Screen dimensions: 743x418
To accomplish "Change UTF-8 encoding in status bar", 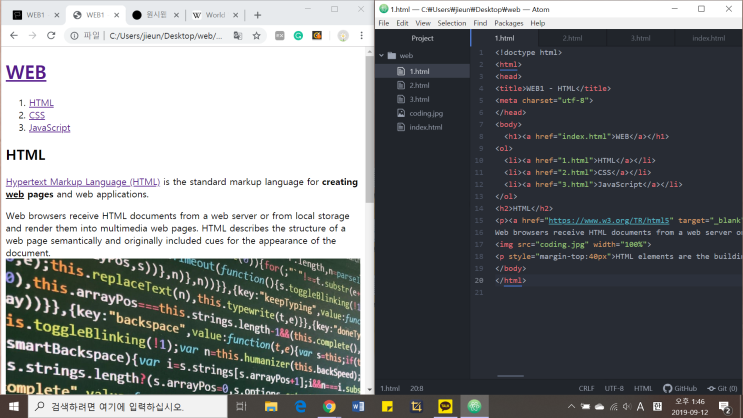I will (614, 388).
